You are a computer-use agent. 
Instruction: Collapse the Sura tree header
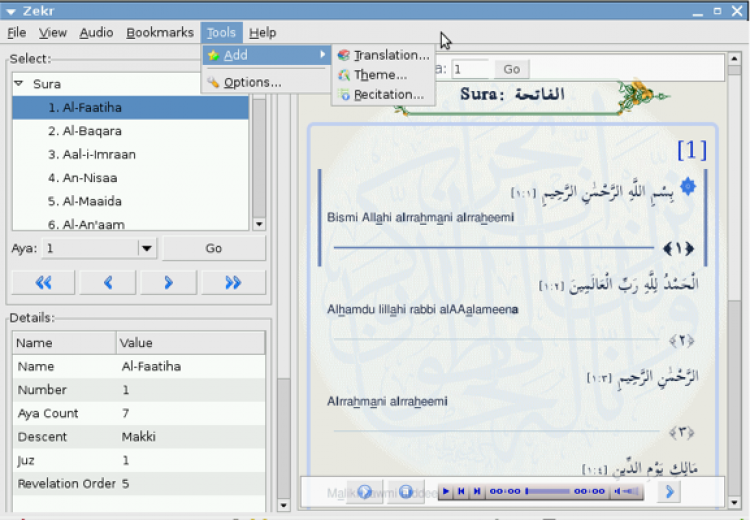(x=19, y=84)
